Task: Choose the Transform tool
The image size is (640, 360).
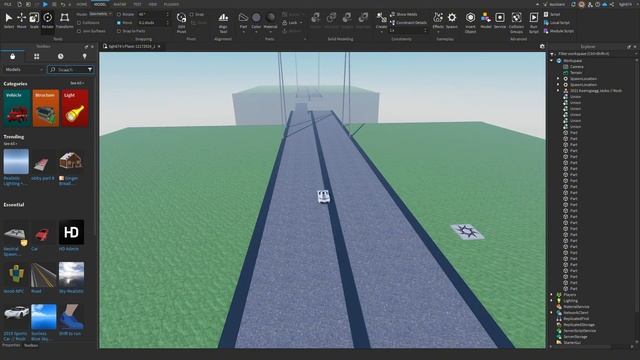Action: coord(64,20)
